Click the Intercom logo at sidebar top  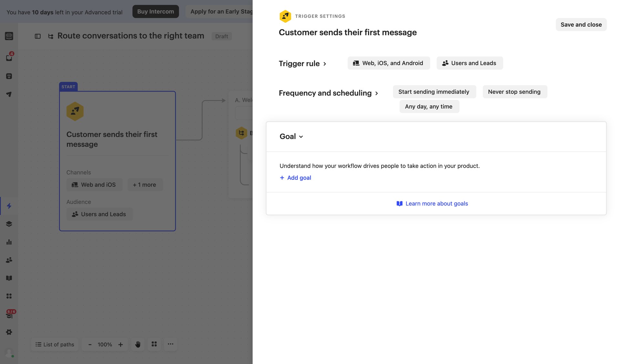point(9,36)
